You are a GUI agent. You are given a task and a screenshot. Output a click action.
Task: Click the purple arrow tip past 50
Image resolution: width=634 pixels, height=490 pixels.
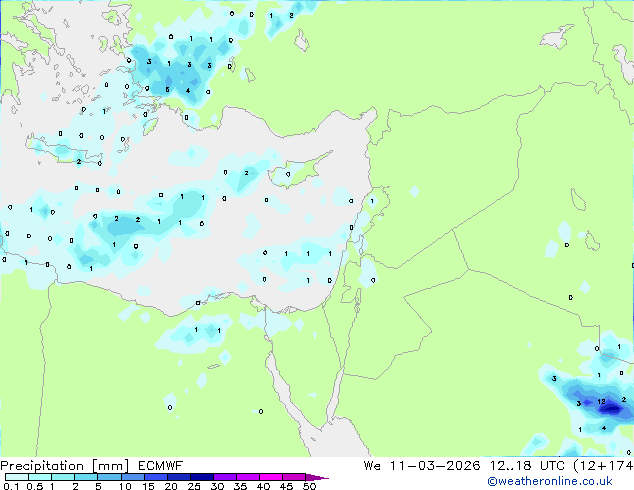317,478
